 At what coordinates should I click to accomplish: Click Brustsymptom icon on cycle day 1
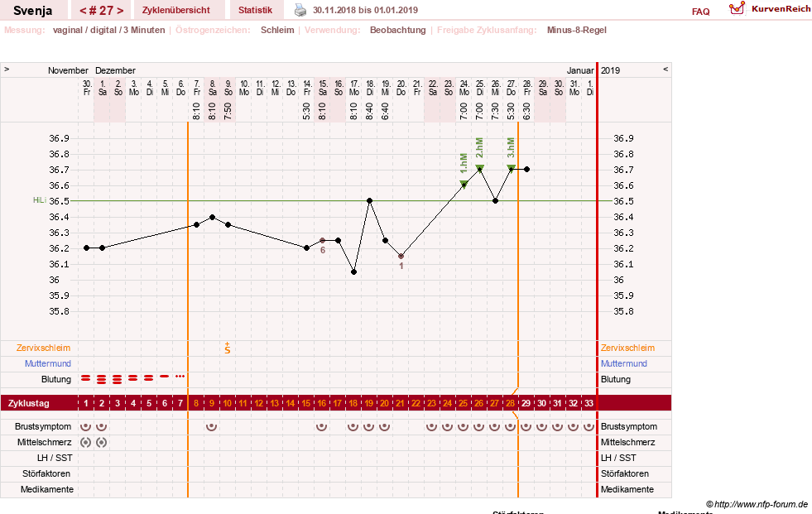(x=86, y=426)
